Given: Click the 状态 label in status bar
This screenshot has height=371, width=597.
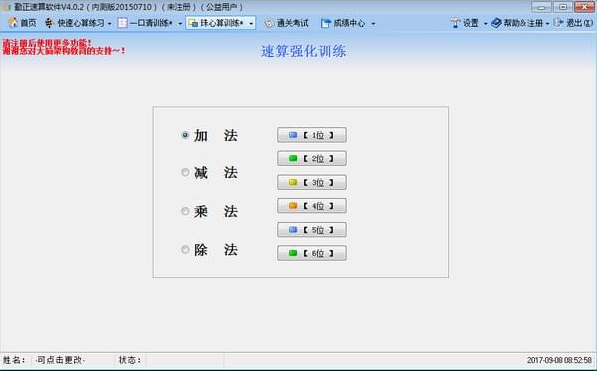Looking at the screenshot, I should click(129, 360).
